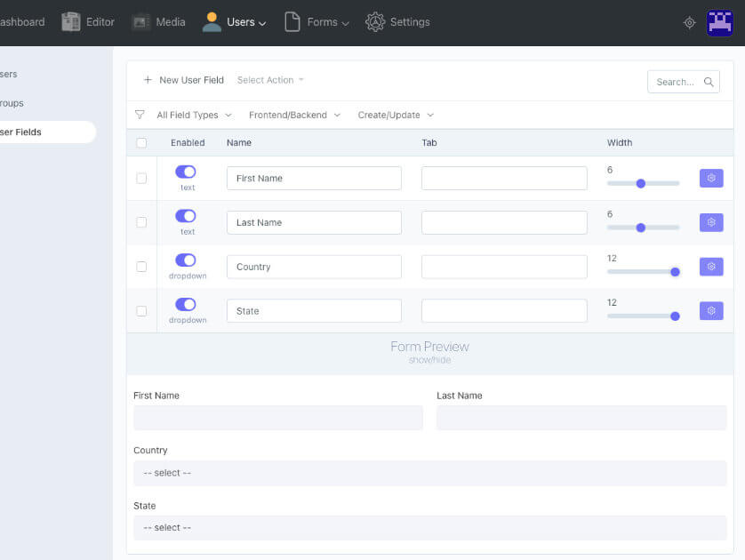Check the First Name row checkbox

141,178
